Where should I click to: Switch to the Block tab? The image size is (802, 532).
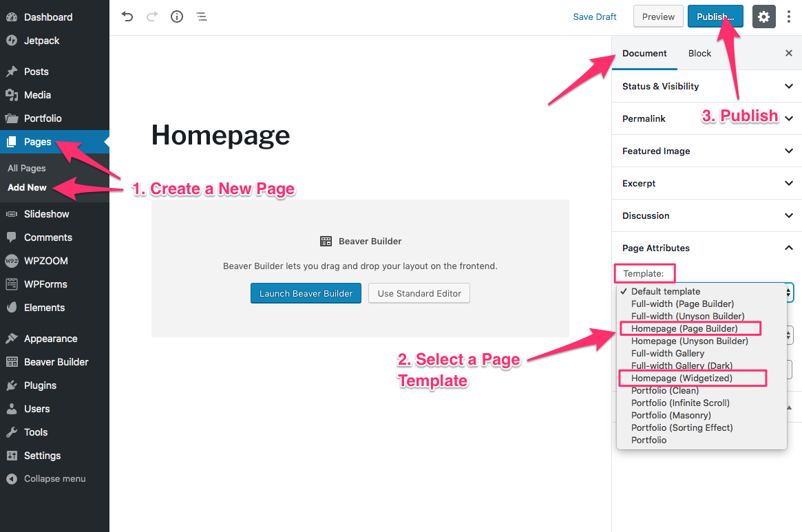pyautogui.click(x=699, y=53)
